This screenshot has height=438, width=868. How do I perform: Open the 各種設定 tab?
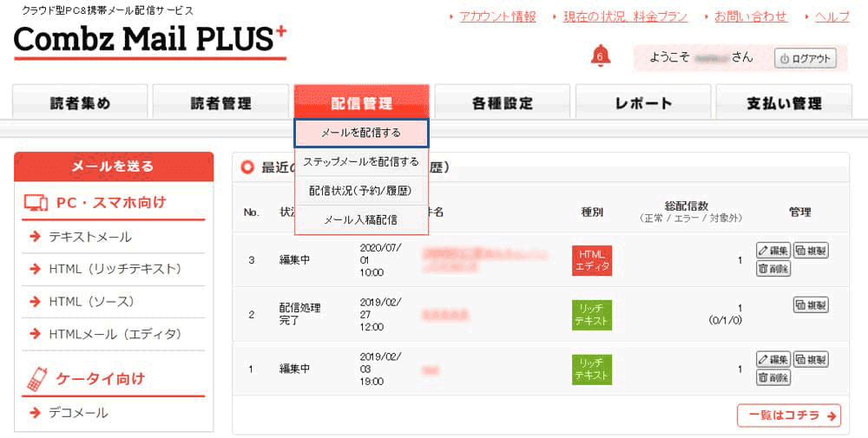click(x=502, y=101)
